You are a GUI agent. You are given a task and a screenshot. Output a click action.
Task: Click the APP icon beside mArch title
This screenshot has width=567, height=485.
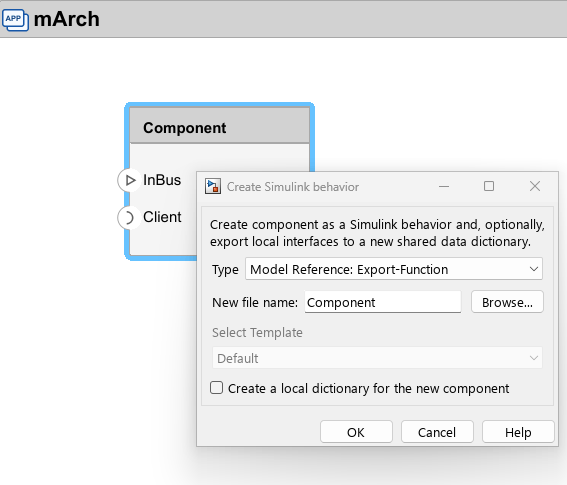[15, 19]
